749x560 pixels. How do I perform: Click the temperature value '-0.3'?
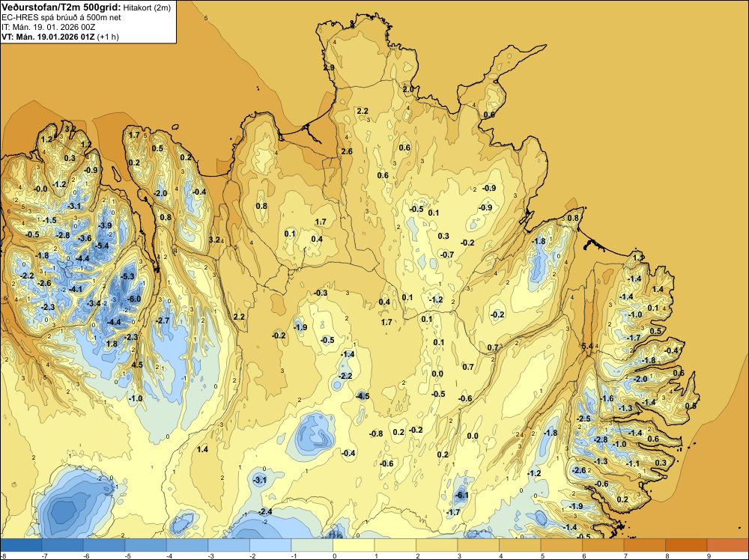tap(321, 293)
